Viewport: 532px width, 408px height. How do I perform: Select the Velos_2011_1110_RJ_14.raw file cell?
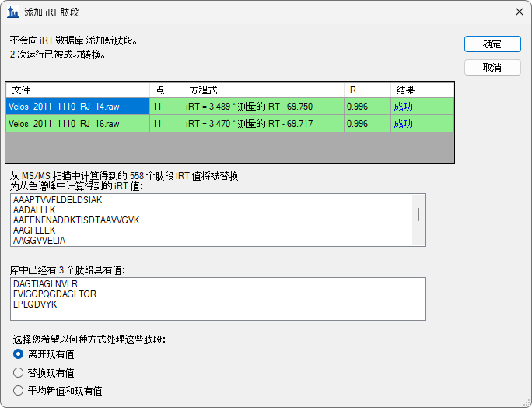[77, 106]
